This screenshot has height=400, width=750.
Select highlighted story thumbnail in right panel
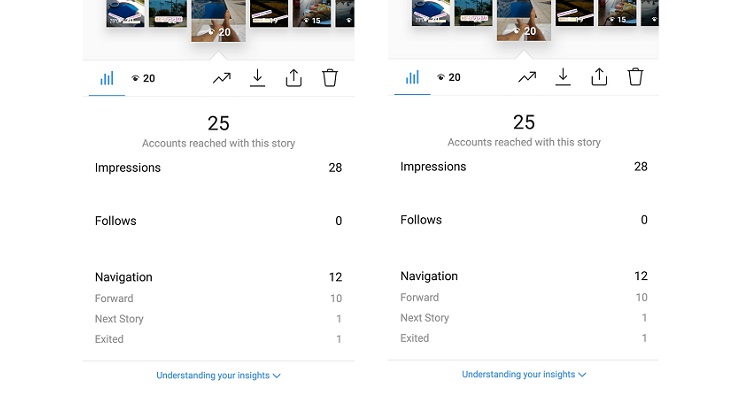coord(523,20)
